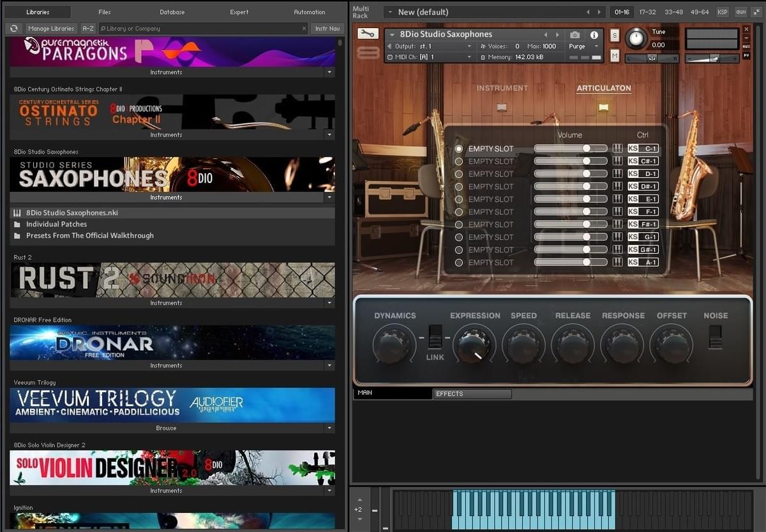Select rack page 17-32
The width and height of the screenshot is (766, 532).
(x=647, y=12)
